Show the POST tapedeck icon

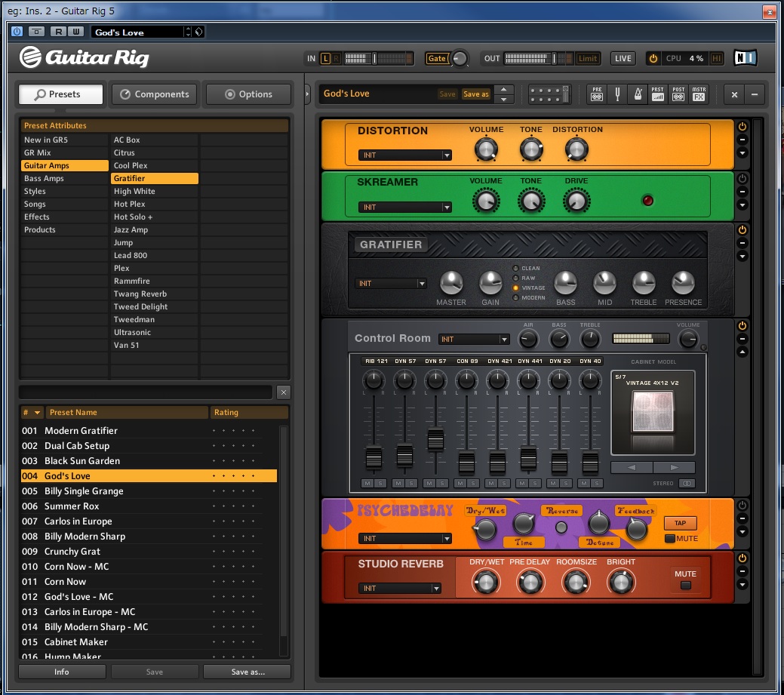point(678,94)
